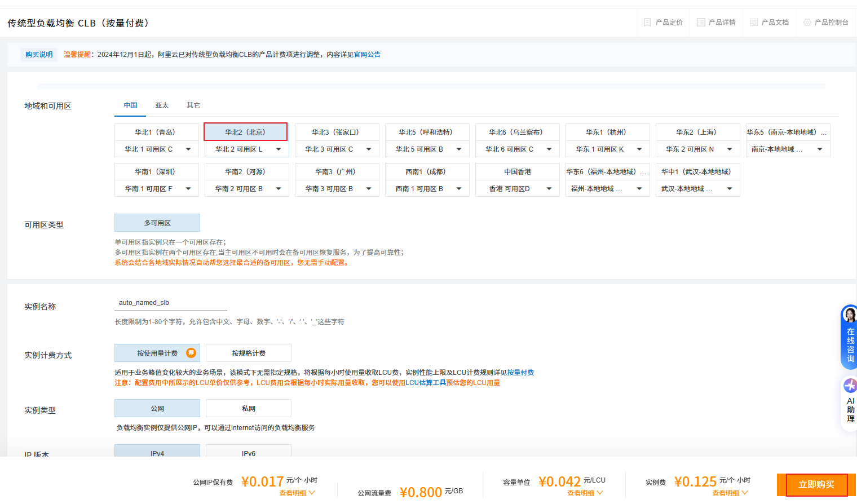Click the online consultation avatar icon
The width and height of the screenshot is (857, 504).
pyautogui.click(x=850, y=315)
